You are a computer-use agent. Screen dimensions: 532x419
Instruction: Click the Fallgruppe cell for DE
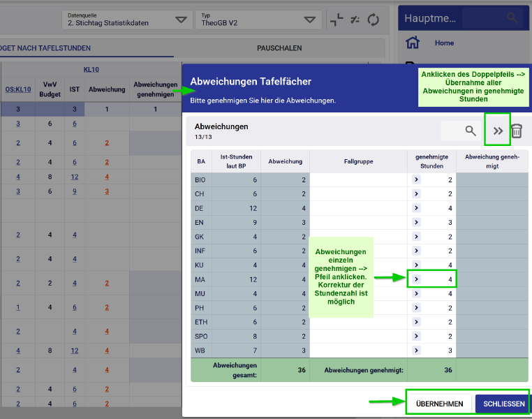click(x=358, y=208)
